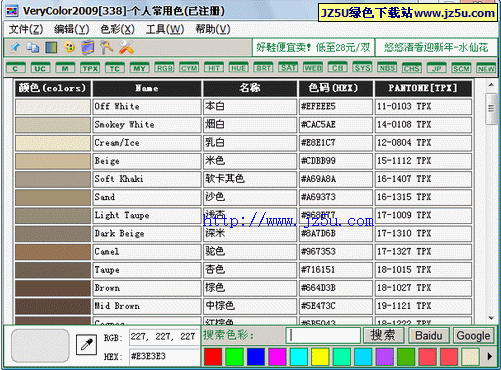Pick the red swatch in bottom palette
The image size is (501, 370).
213,357
